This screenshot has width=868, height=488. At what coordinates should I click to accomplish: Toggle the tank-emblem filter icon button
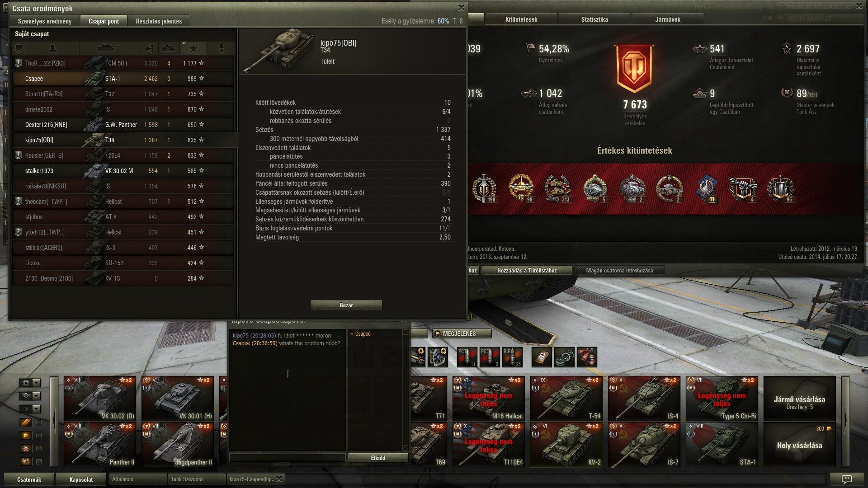[26, 462]
